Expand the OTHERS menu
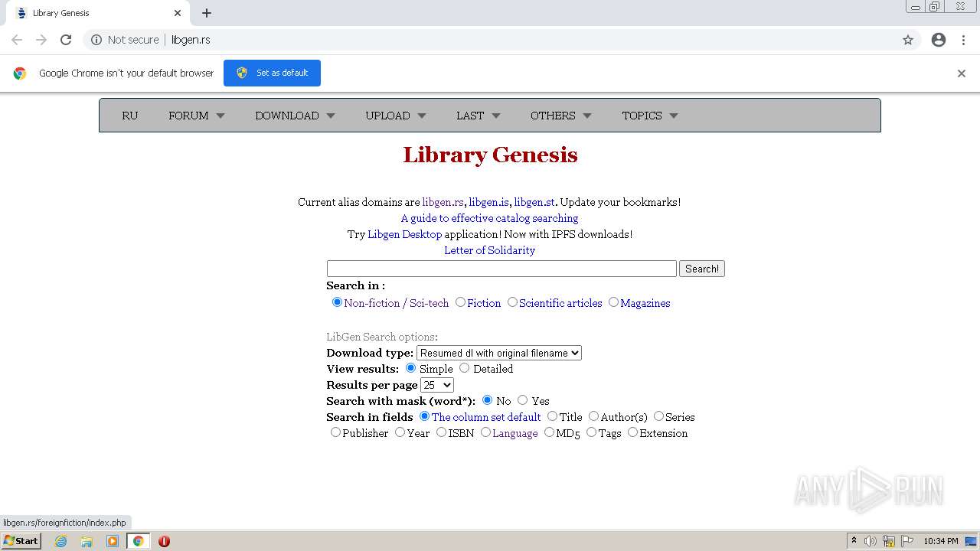This screenshot has width=980, height=551. (561, 116)
